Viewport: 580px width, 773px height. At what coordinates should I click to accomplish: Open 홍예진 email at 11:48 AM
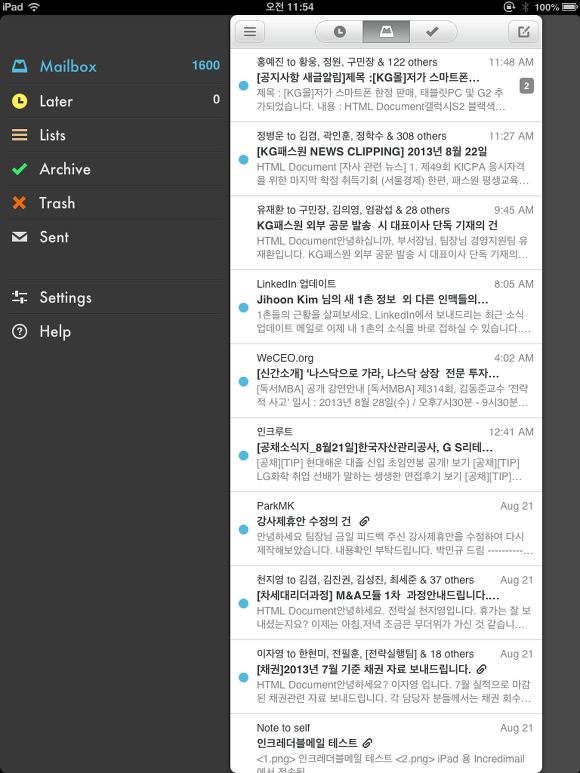click(x=386, y=85)
